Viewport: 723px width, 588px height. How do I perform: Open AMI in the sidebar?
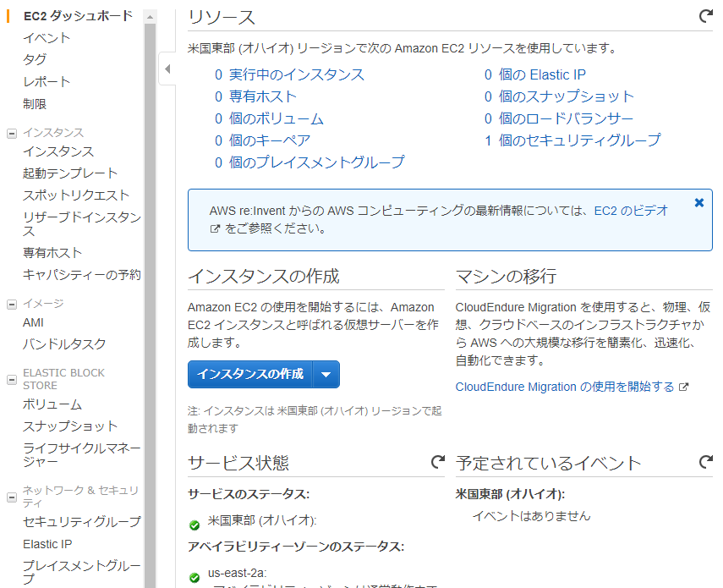33,322
